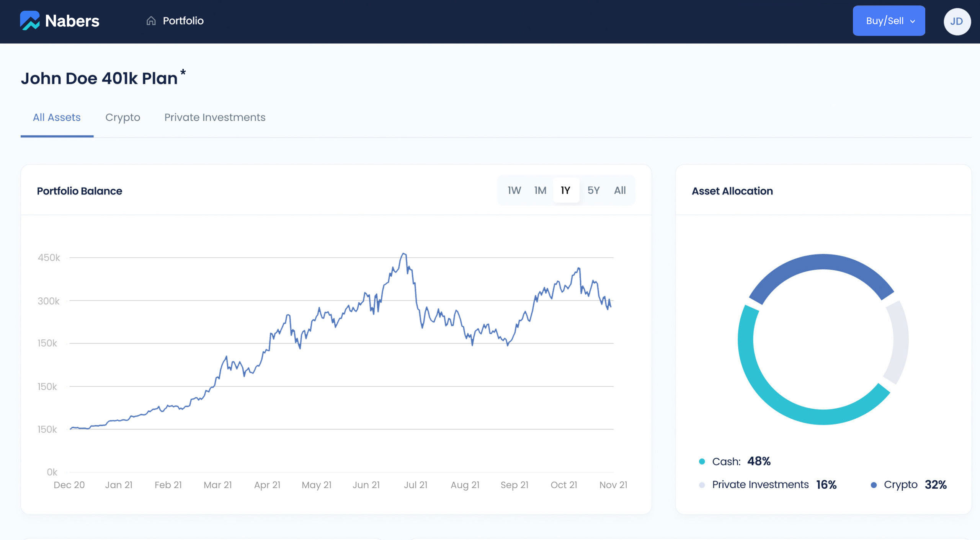
Task: Click the Cash 48% legend value
Action: click(759, 461)
